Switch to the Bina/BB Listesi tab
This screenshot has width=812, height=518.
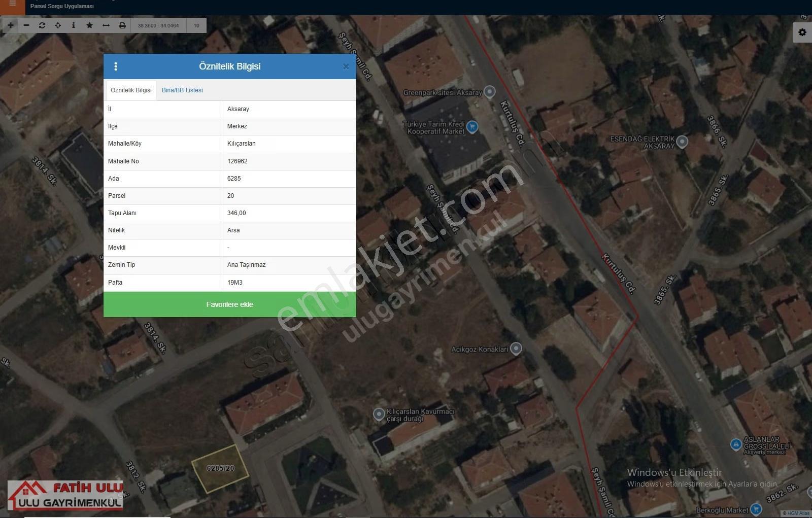coord(182,90)
